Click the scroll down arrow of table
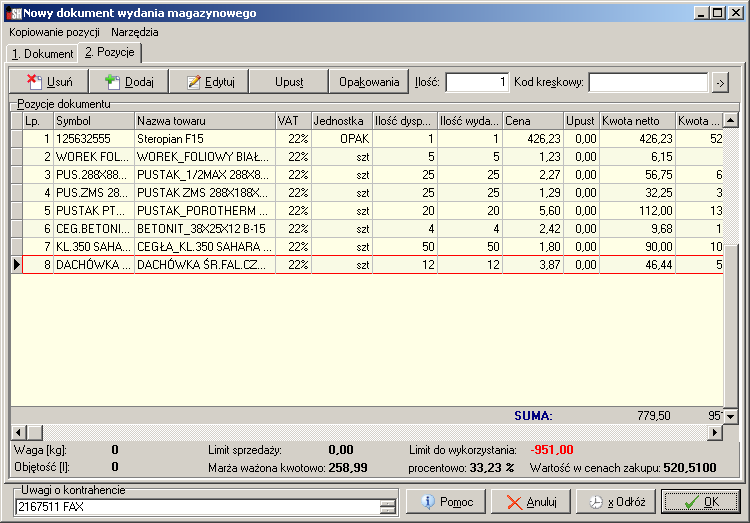Screen dimensions: 750x523 (x=731, y=416)
